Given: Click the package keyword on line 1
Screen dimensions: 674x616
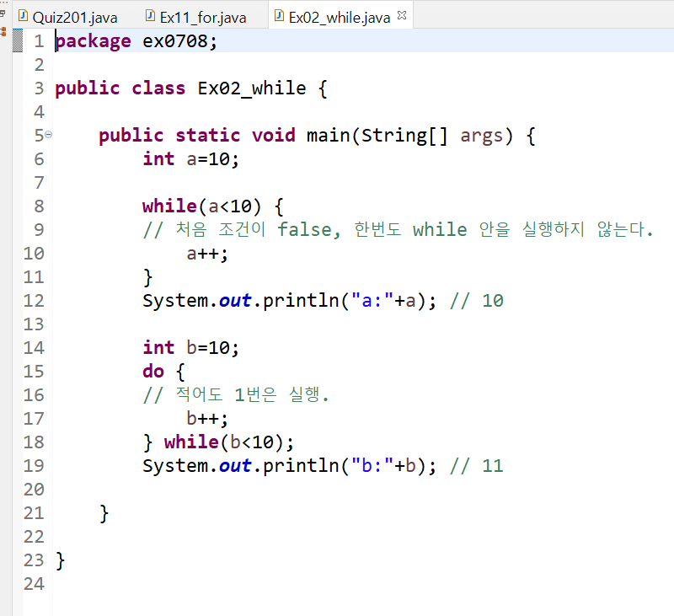Looking at the screenshot, I should coord(93,41).
